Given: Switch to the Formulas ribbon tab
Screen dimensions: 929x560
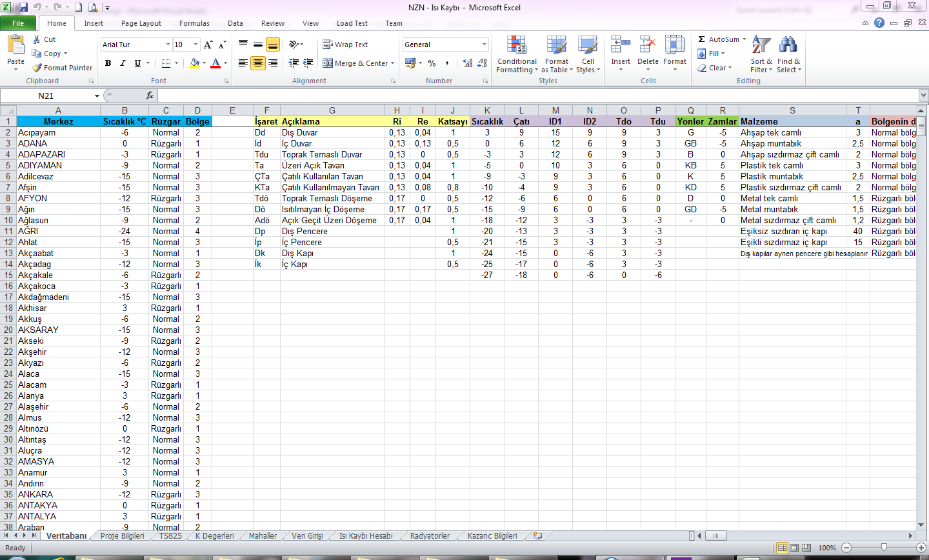Looking at the screenshot, I should (x=194, y=23).
